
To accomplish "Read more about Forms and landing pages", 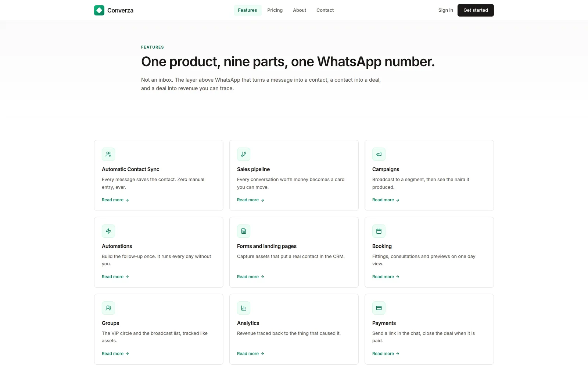I will [251, 277].
